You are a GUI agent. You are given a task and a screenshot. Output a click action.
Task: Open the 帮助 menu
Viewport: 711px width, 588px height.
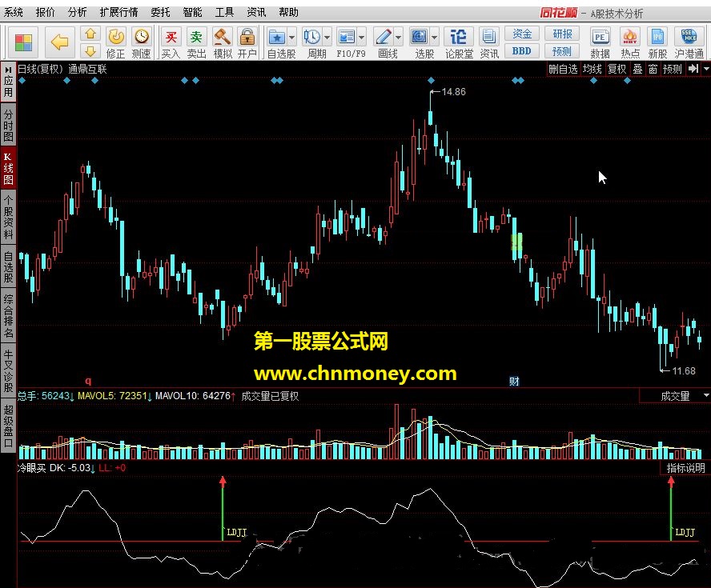(288, 12)
